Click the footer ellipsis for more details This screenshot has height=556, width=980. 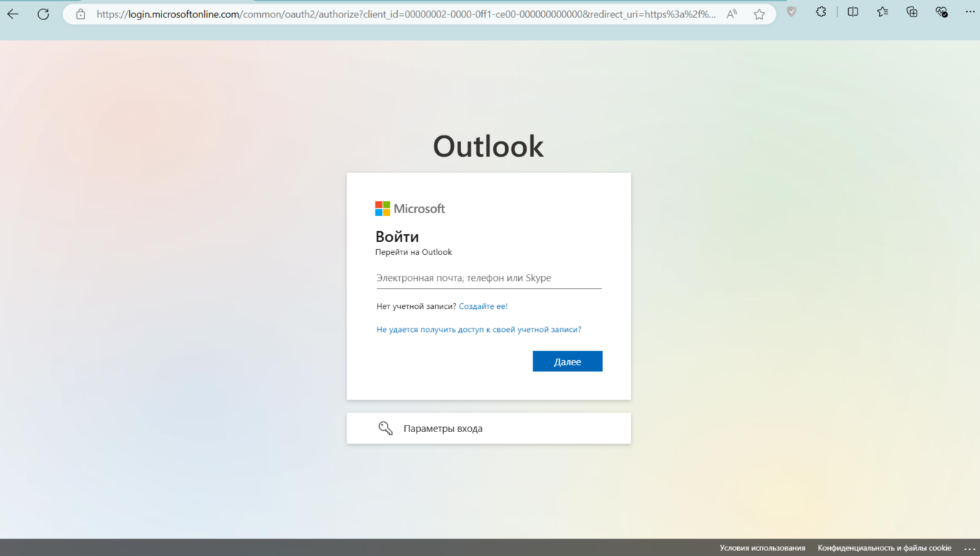(x=969, y=549)
